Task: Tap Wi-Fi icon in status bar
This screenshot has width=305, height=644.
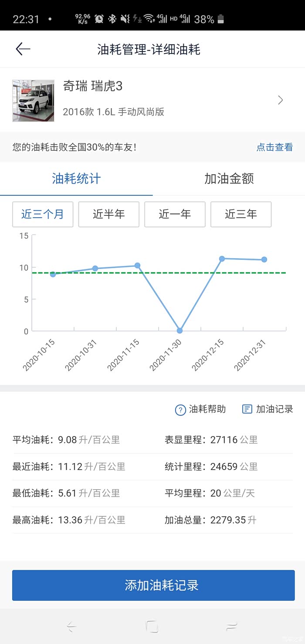Action: coord(149,19)
